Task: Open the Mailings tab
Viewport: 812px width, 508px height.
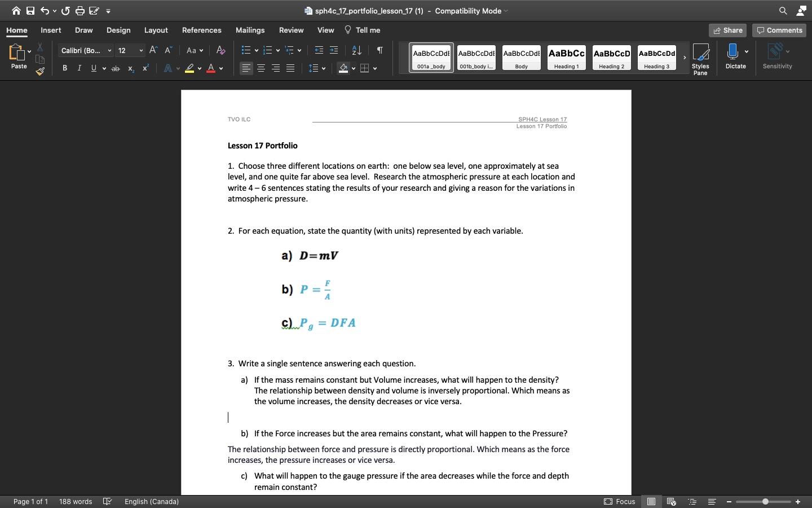Action: tap(250, 30)
